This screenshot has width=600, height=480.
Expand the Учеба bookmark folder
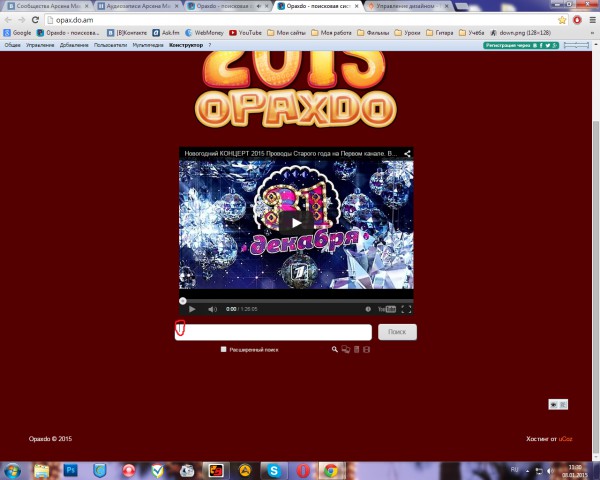[471, 33]
